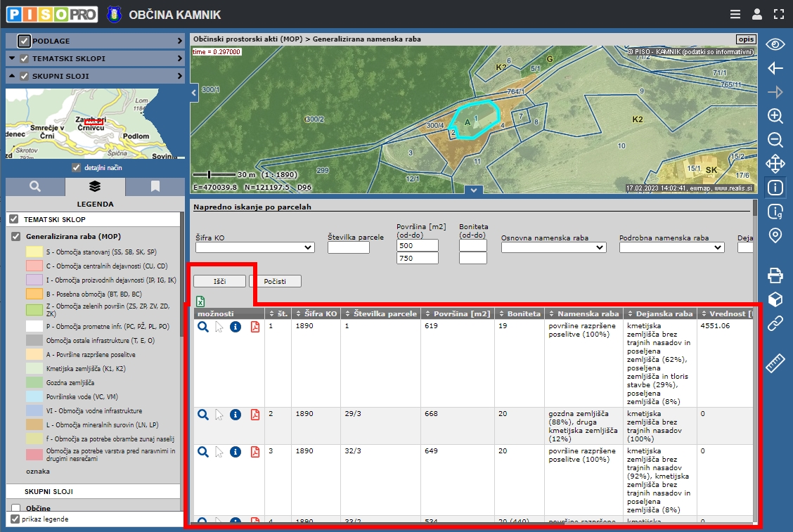Click the user account icon
The height and width of the screenshot is (532, 793).
click(756, 14)
